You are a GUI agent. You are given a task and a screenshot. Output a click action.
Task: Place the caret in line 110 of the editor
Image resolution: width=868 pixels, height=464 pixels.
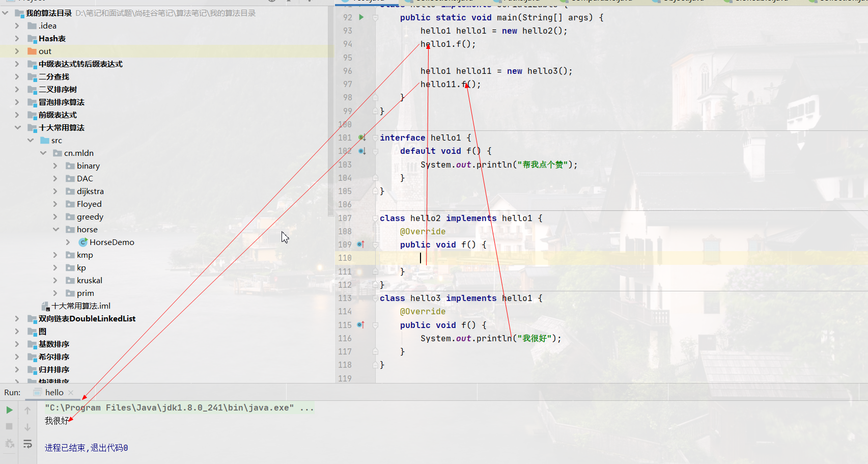tap(621, 258)
